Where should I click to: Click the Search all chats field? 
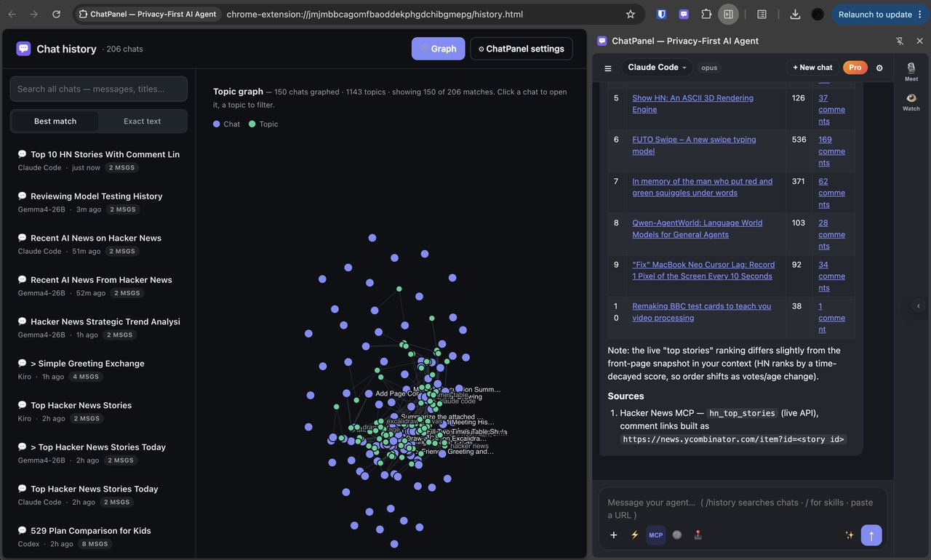tap(99, 89)
